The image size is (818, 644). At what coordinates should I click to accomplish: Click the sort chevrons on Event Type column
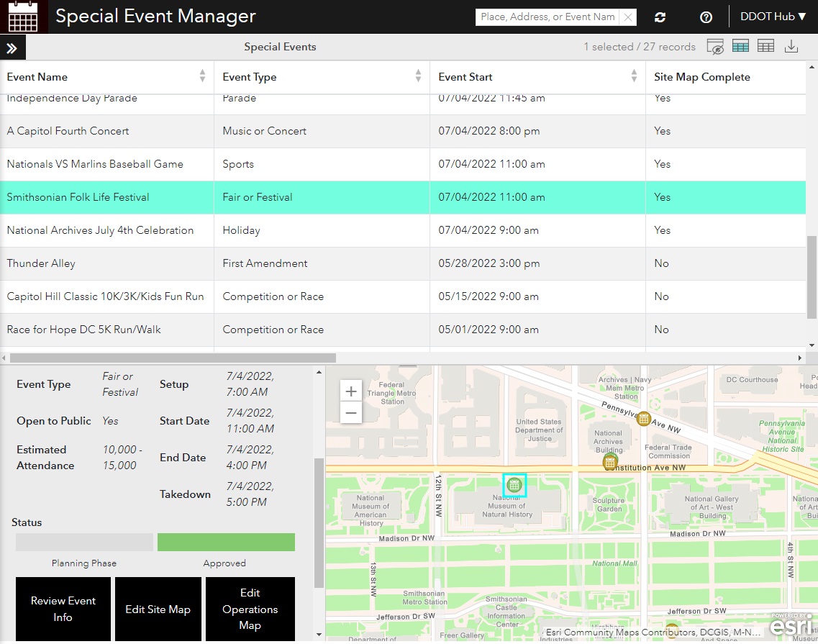(418, 76)
